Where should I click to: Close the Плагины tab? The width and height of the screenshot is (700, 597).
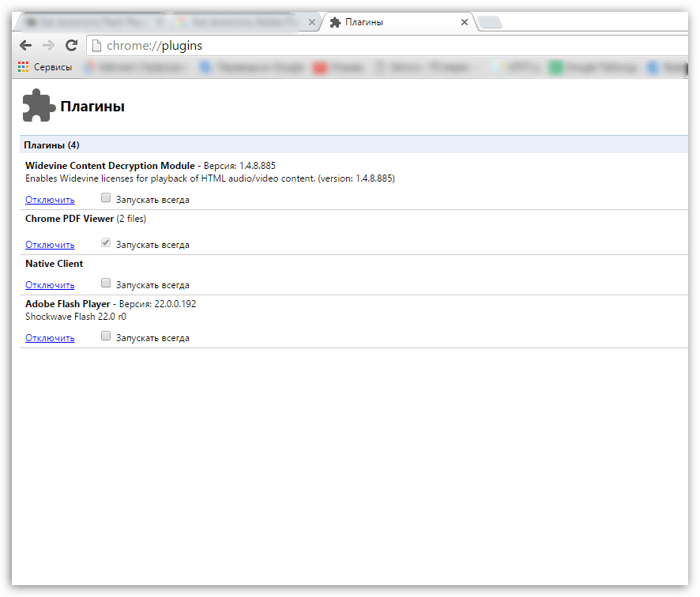click(x=465, y=22)
